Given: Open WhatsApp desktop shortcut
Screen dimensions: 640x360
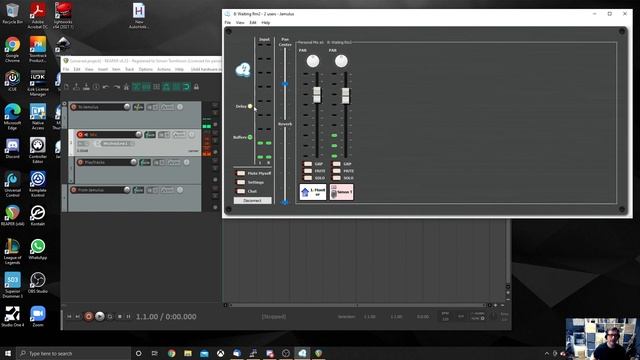Looking at the screenshot, I should (38, 250).
